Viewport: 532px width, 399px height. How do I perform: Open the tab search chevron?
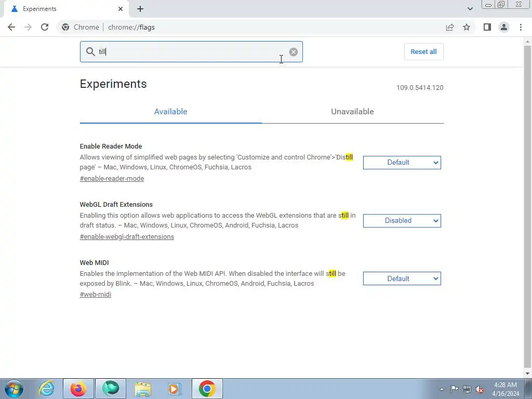click(x=470, y=9)
